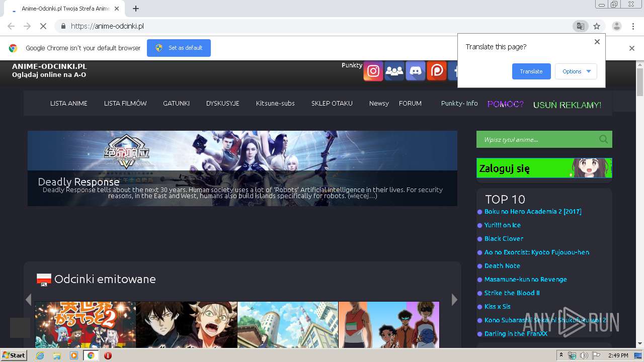Open the Instagram icon link
644x362 pixels.
click(373, 71)
